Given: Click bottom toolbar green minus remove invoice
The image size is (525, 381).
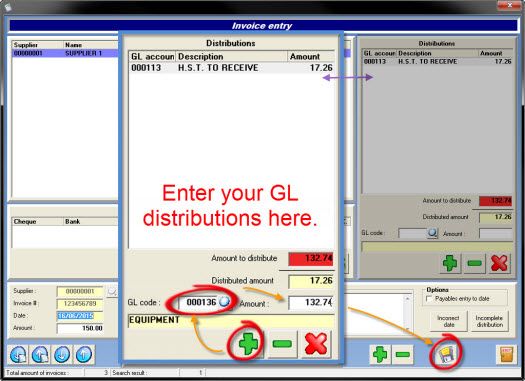Looking at the screenshot, I should tap(402, 354).
